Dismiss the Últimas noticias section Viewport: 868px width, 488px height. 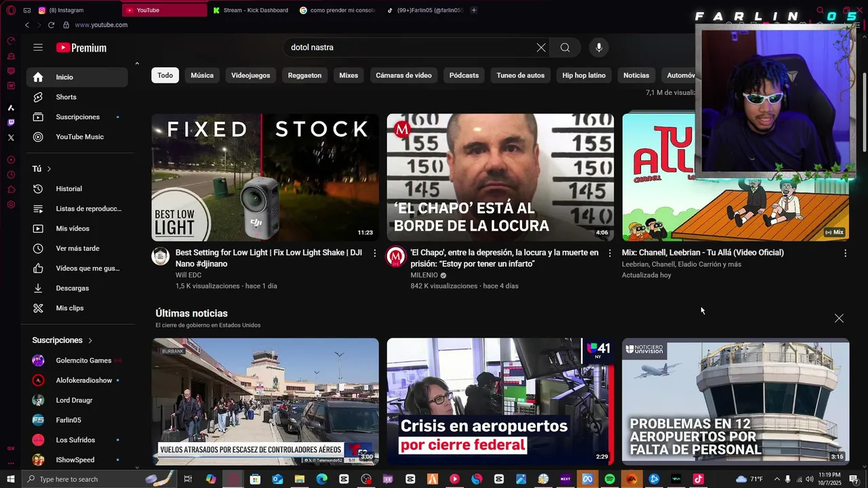(x=839, y=319)
